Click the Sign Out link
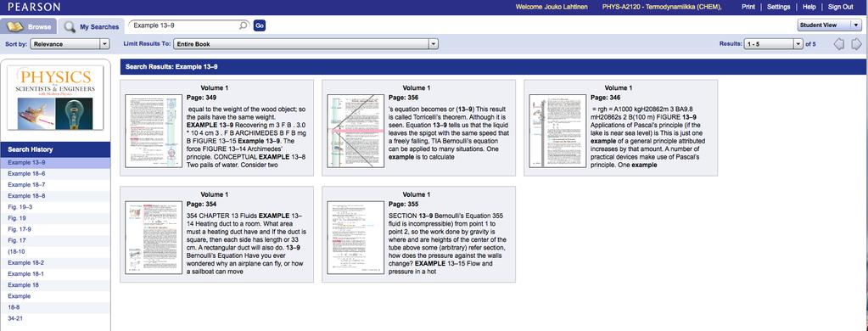868x331 pixels. 840,7
